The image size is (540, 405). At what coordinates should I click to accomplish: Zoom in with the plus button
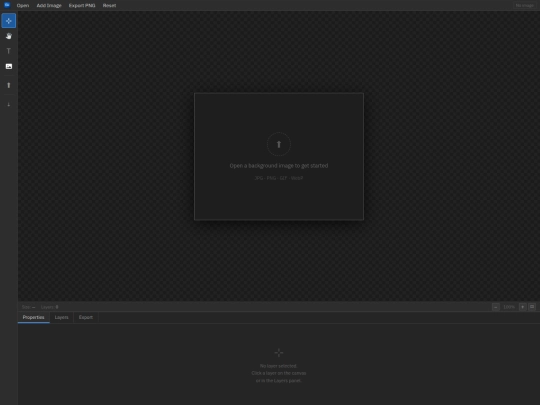coord(522,307)
